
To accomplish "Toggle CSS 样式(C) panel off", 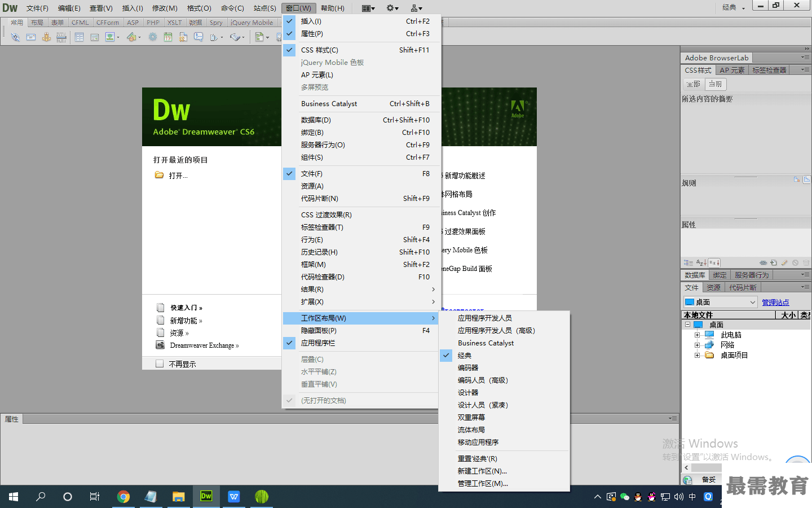I will [361, 50].
